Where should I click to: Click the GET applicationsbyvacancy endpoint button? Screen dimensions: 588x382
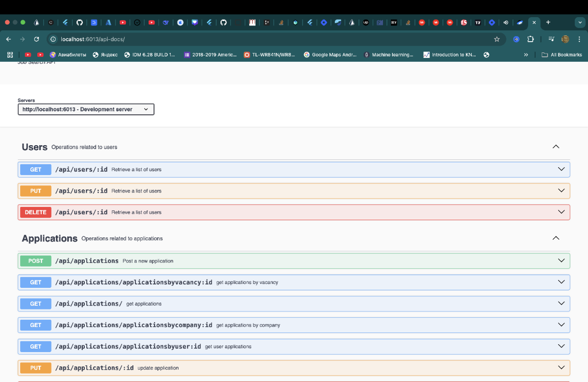tap(36, 282)
